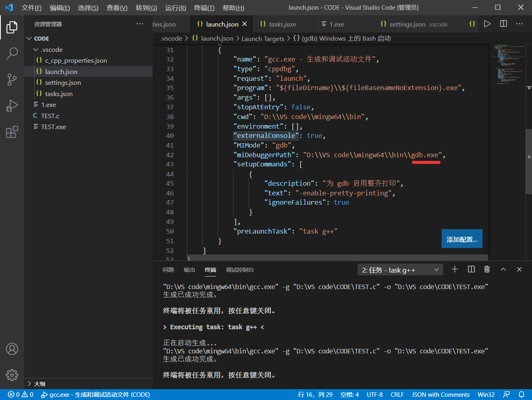The image size is (532, 400).
Task: Click the 添加配置... button
Action: pyautogui.click(x=462, y=239)
